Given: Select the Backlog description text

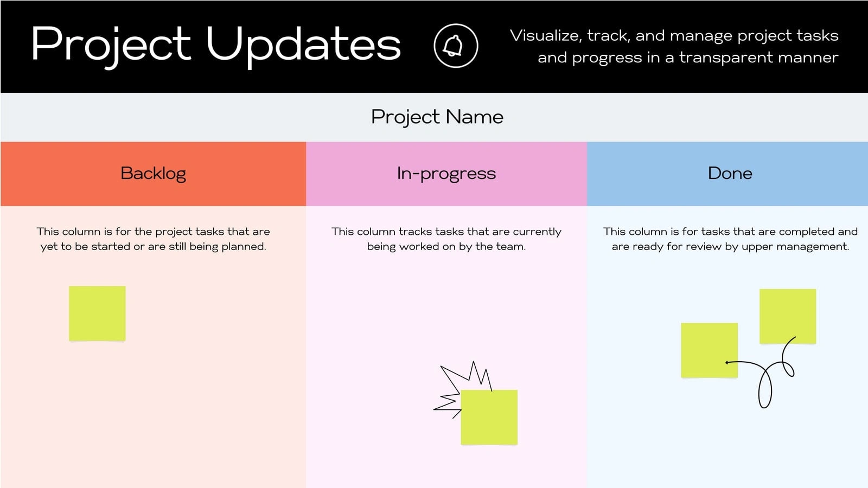Looking at the screenshot, I should [x=154, y=239].
